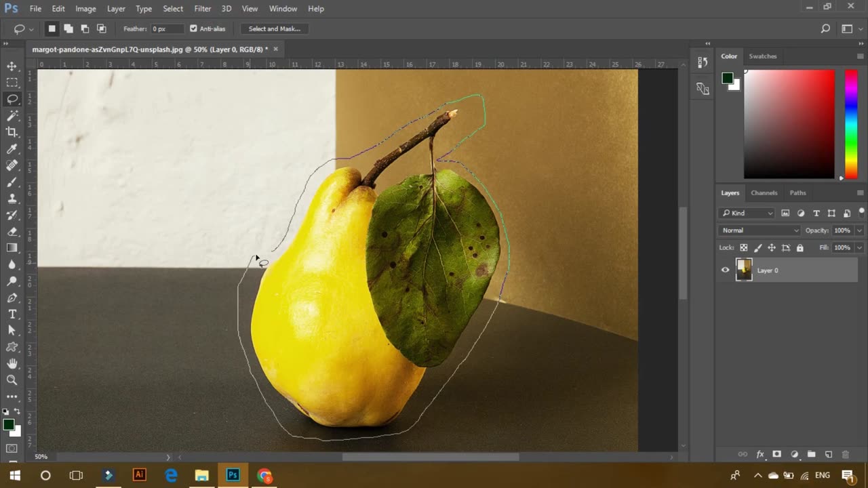The width and height of the screenshot is (868, 488).
Task: Select the History Brush tool
Action: click(x=12, y=215)
